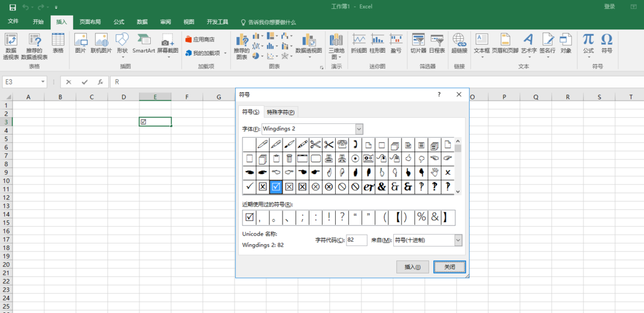Image resolution: width=644 pixels, height=313 pixels.
Task: Click the 图片 (Picture) icon in ribbon
Action: pyautogui.click(x=80, y=42)
